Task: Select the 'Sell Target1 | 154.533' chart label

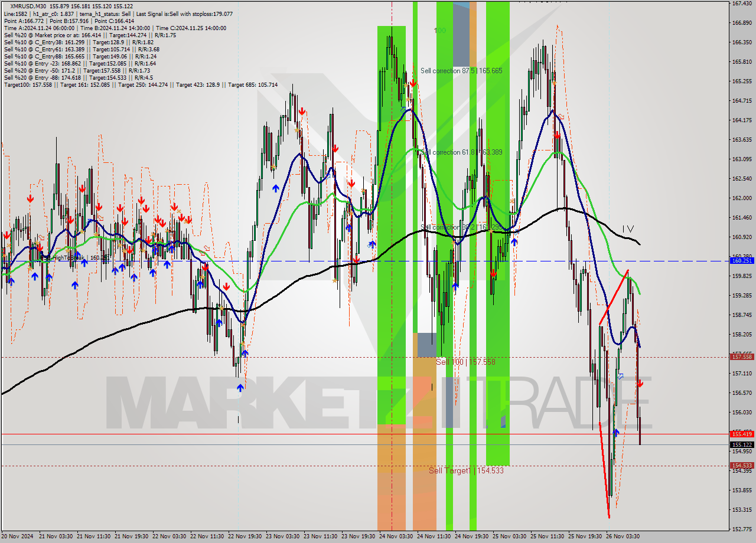Action: pos(466,470)
